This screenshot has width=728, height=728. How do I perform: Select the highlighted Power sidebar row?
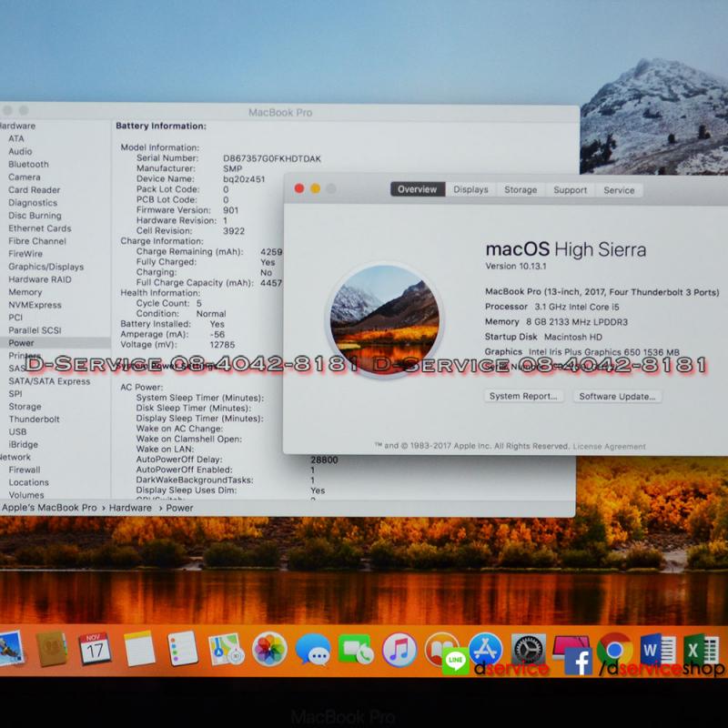tap(55, 343)
